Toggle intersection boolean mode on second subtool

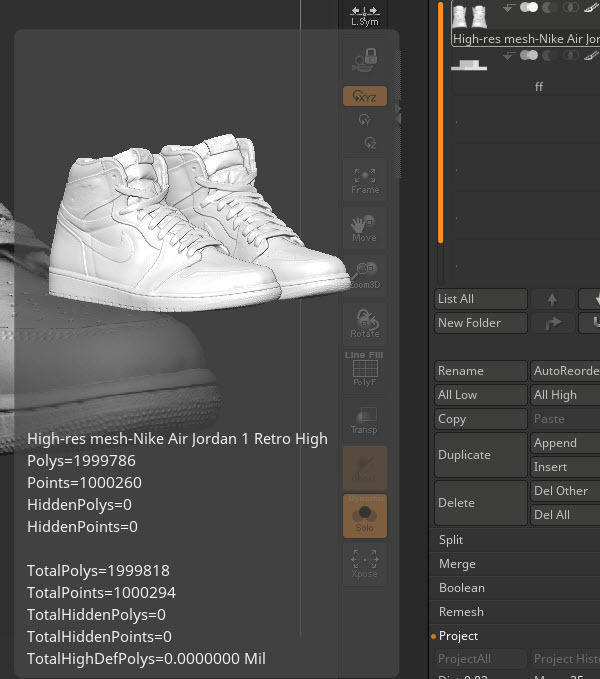click(x=571, y=55)
